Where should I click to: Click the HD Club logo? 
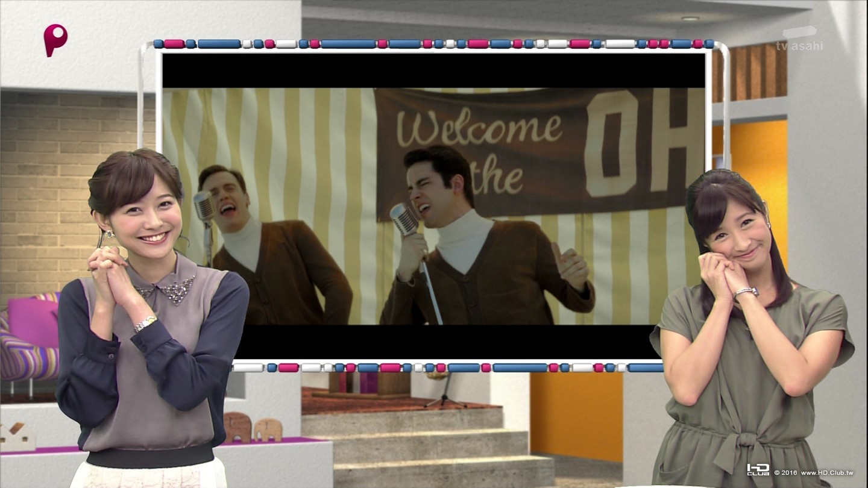(758, 470)
